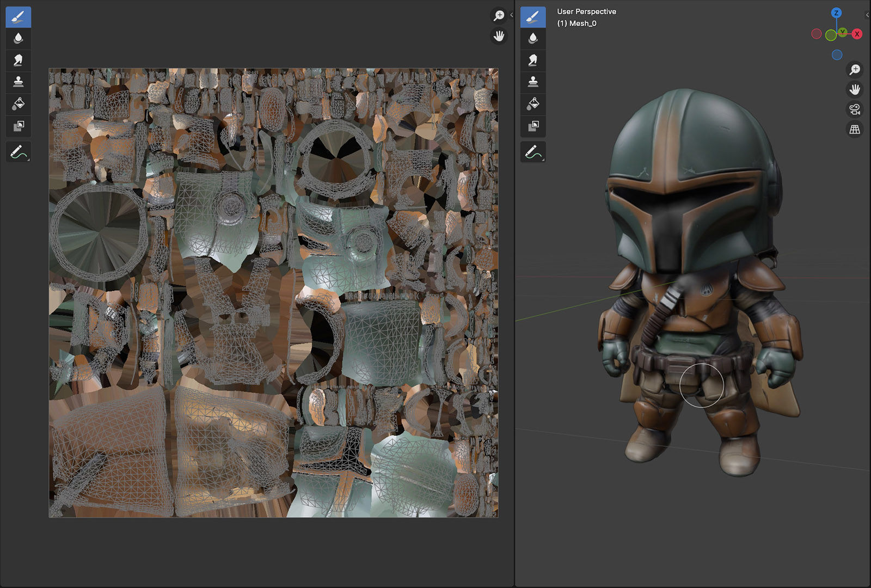
Task: Click the blue Z axis on the navigation gizmo
Action: pos(836,13)
